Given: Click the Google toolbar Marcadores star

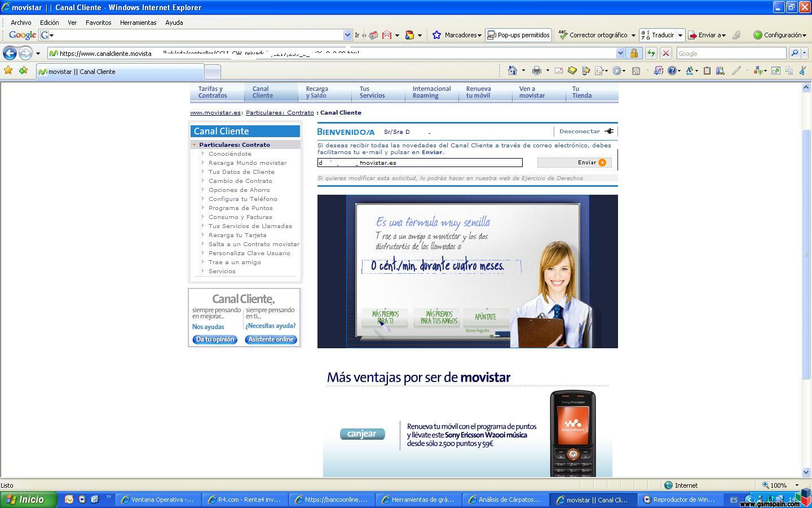Looking at the screenshot, I should (x=436, y=35).
